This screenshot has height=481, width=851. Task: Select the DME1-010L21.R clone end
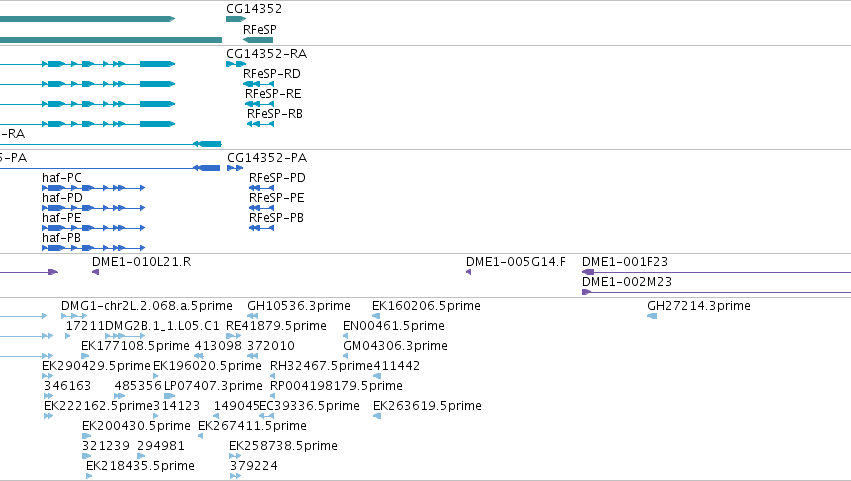96,272
